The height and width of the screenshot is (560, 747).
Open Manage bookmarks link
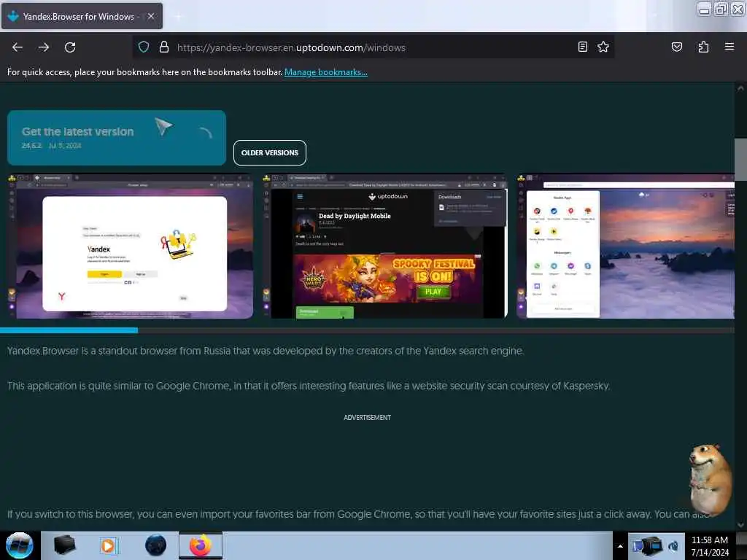(x=326, y=72)
